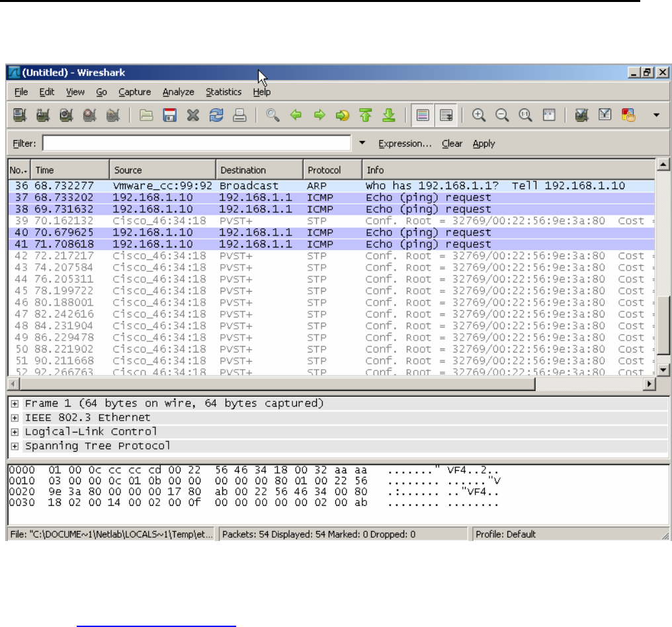Select packet 41 ICMP echo request
Viewport: 672px width, 627px height.
click(x=332, y=244)
